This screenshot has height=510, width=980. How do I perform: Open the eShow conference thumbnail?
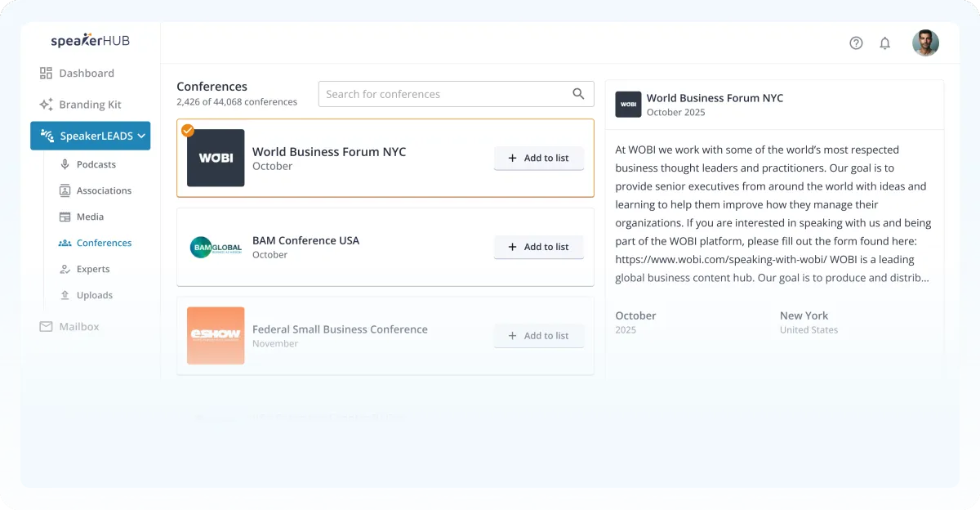tap(216, 336)
